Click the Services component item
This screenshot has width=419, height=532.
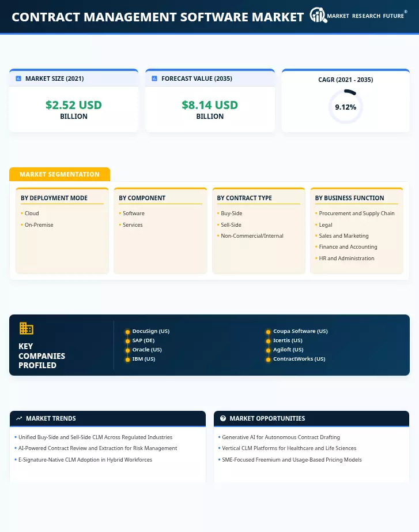(133, 225)
